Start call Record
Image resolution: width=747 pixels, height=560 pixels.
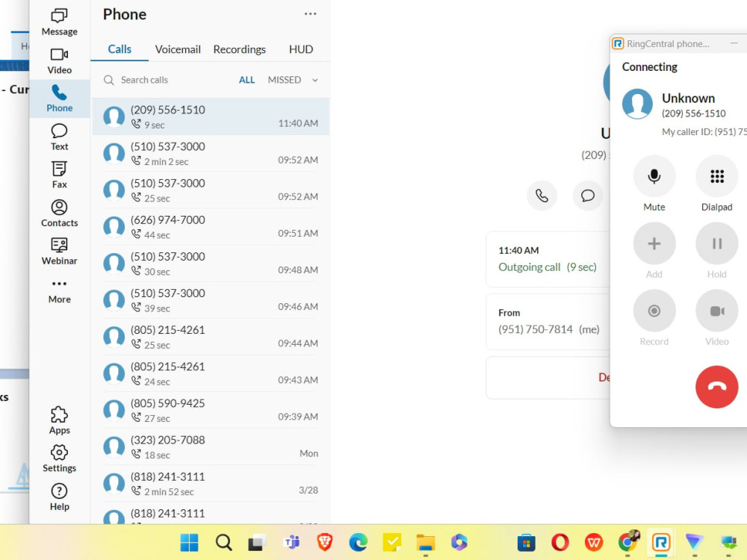point(654,311)
